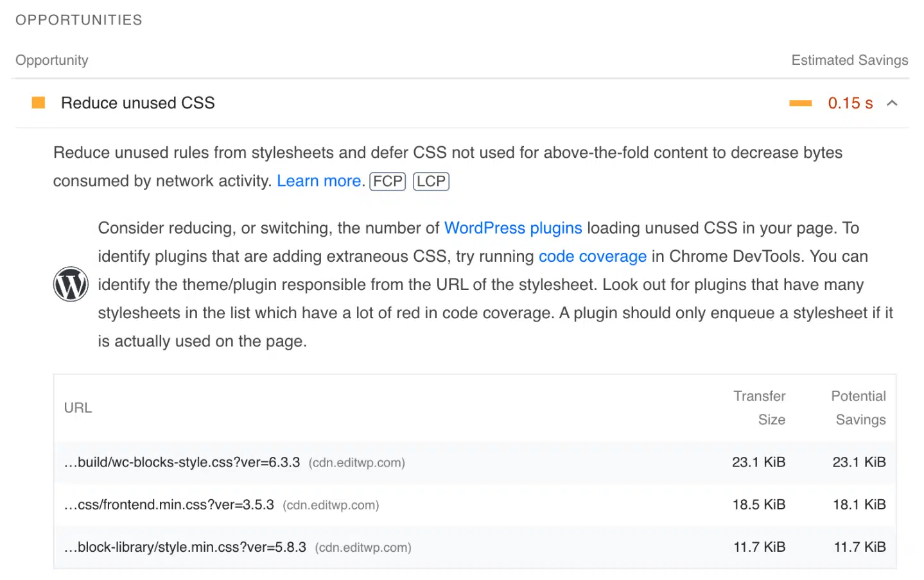
Task: Click the WordPress logo icon
Action: [71, 284]
